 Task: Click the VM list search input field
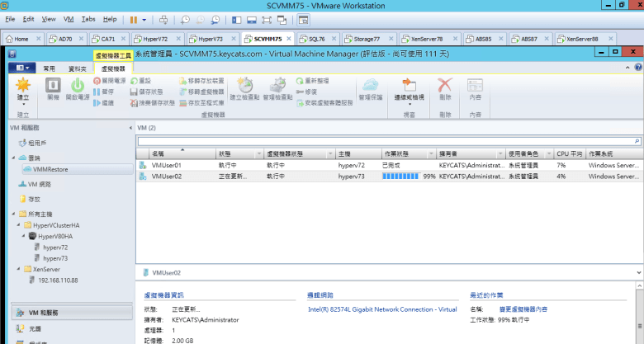pyautogui.click(x=388, y=142)
